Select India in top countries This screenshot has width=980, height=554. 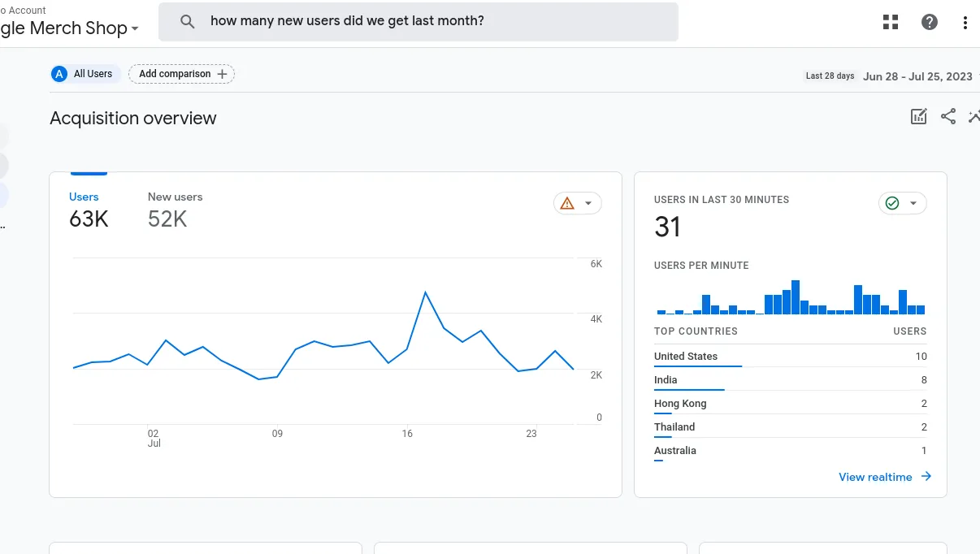click(x=665, y=379)
